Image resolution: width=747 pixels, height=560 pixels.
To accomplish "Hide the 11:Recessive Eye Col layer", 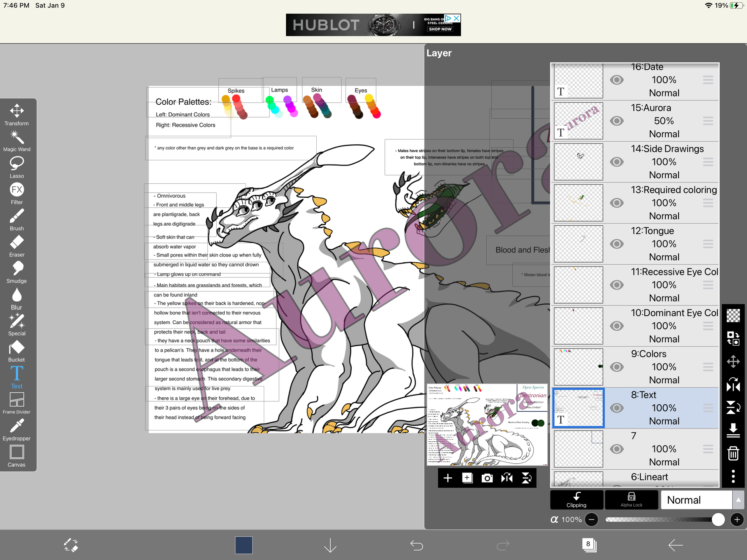I will 617,285.
